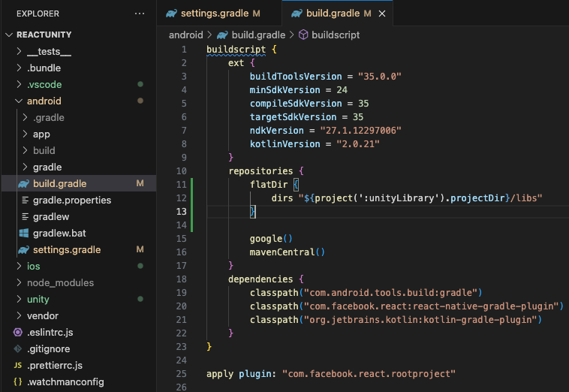Click mavenCentral() on line 16
569x392 pixels.
(x=287, y=252)
